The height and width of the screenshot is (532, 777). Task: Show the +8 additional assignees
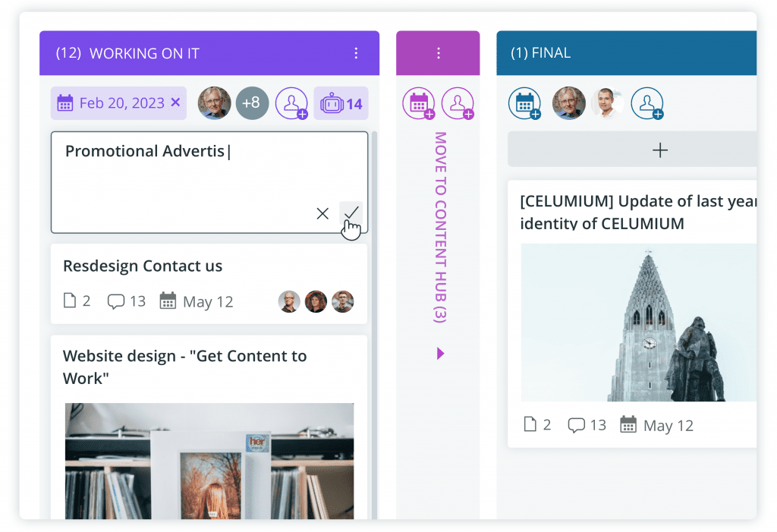coord(252,103)
